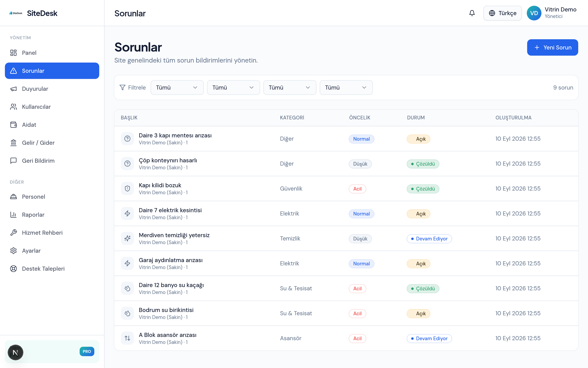The width and height of the screenshot is (588, 368).
Task: Open the Türkçe language selector
Action: pos(502,13)
